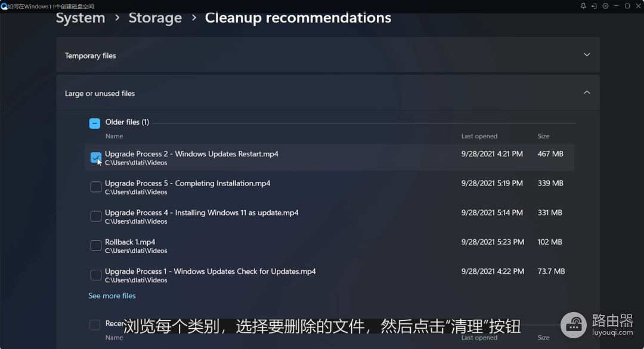The height and width of the screenshot is (349, 644).
Task: Sort by the Size column header
Action: click(x=543, y=136)
